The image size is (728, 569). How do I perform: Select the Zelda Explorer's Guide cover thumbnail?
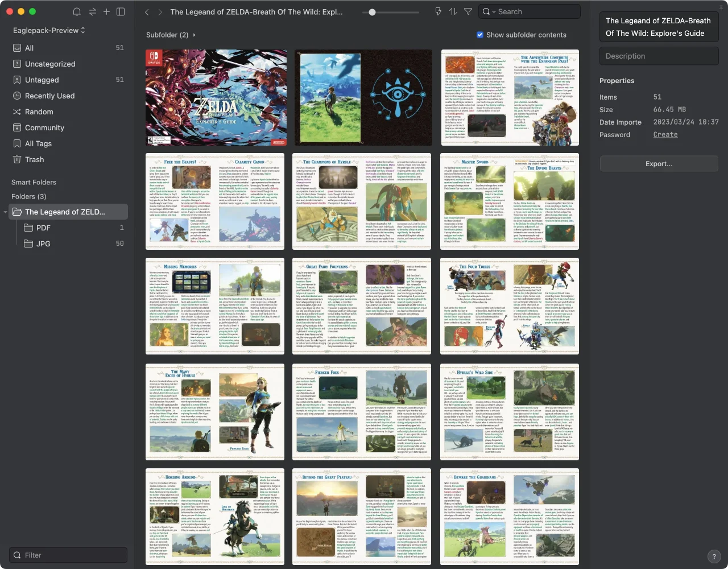(216, 97)
